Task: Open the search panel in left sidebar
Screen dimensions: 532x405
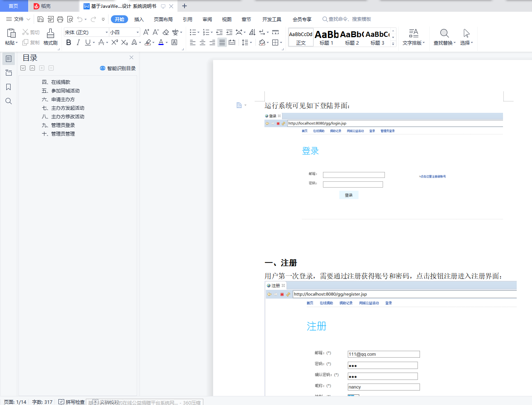Action: (x=9, y=101)
